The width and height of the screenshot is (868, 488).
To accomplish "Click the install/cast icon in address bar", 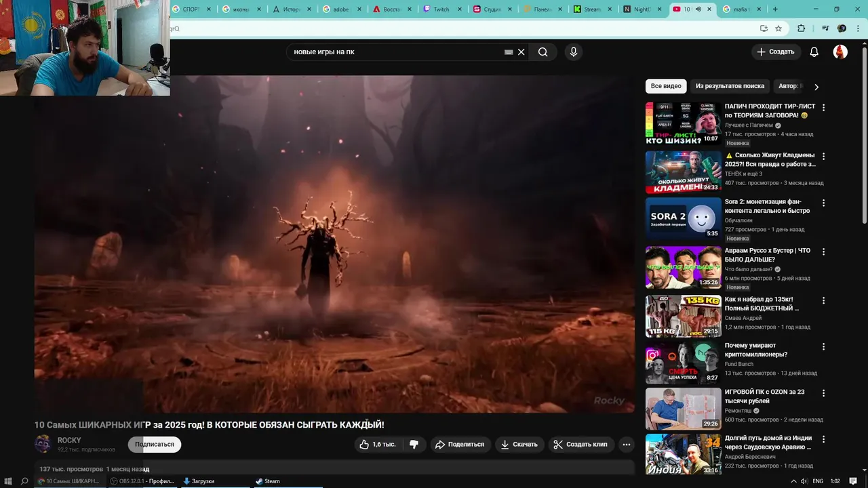I will [x=764, y=28].
